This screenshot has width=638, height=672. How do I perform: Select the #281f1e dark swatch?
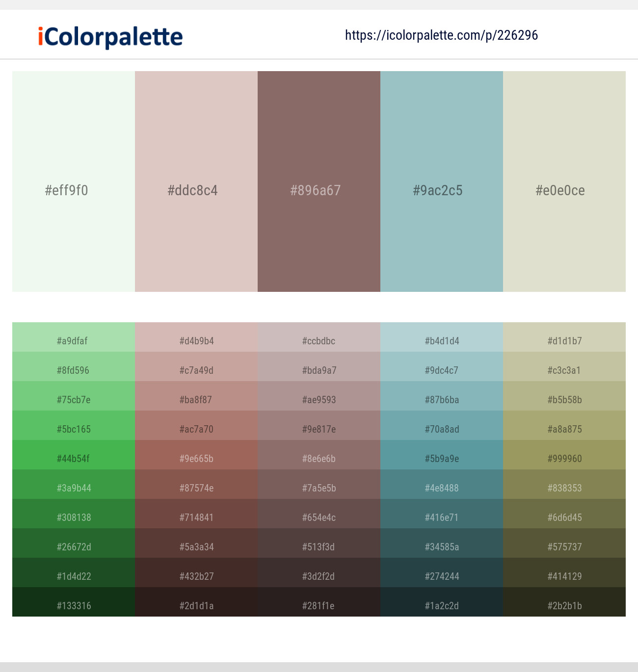319,605
